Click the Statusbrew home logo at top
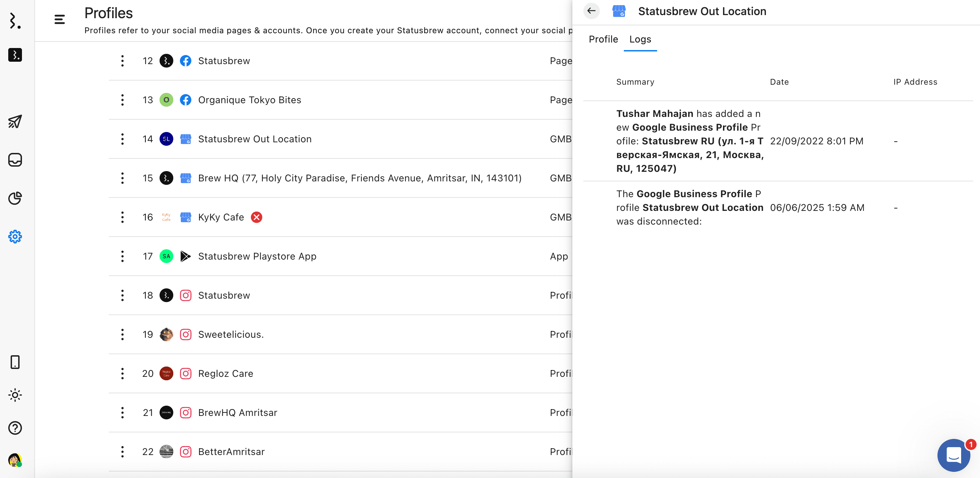The height and width of the screenshot is (478, 980). coord(15,21)
